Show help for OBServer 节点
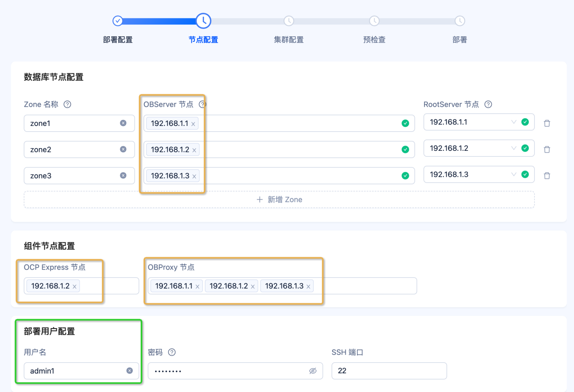Screen dimensions: 574x392 click(202, 105)
